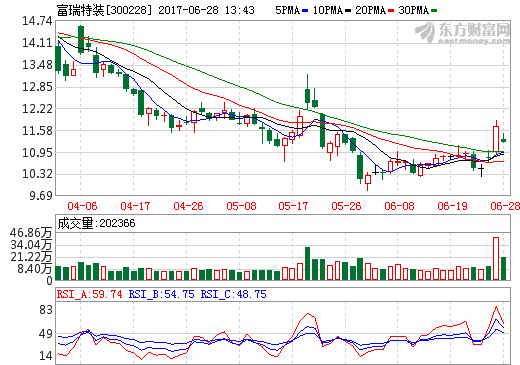520x365 pixels.
Task: Select the 05-17 date marker
Action: point(293,206)
